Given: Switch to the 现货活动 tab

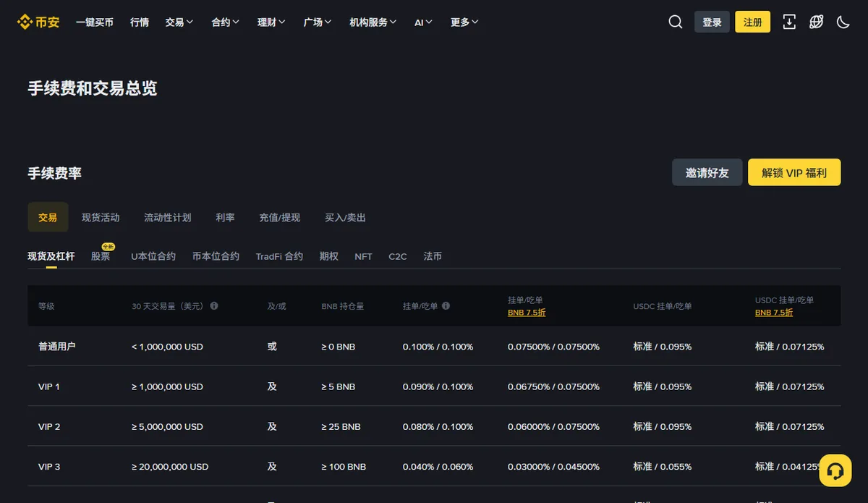Looking at the screenshot, I should coord(101,217).
